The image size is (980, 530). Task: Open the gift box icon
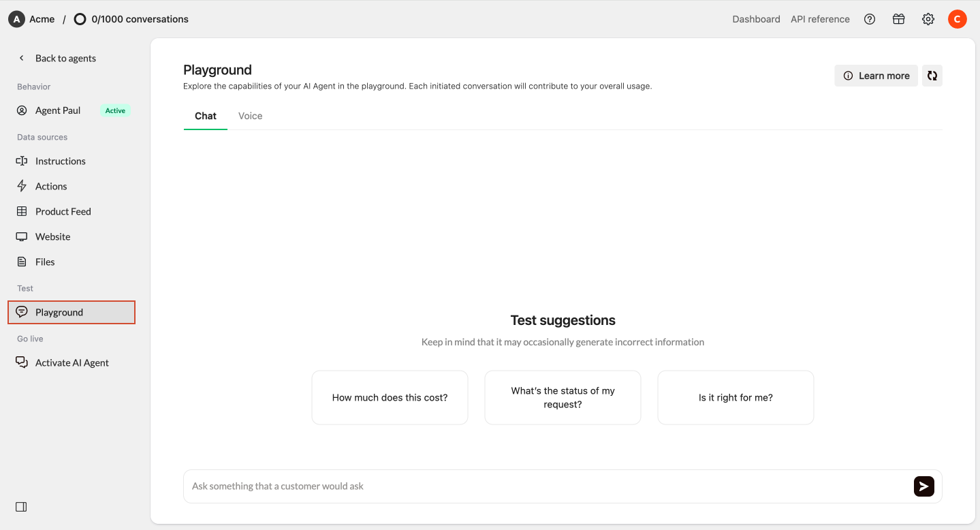[899, 19]
